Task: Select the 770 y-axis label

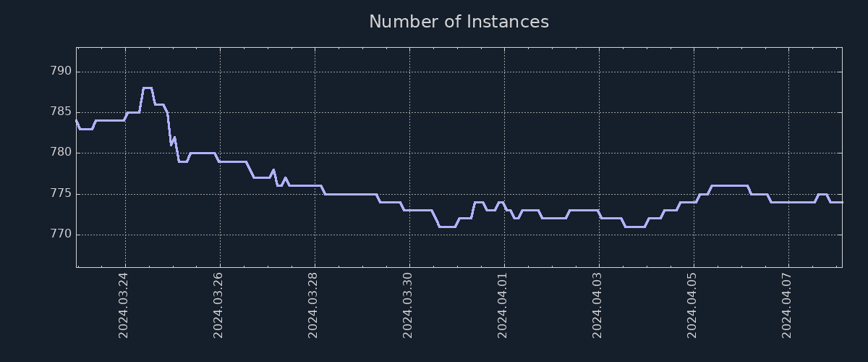Action: (61, 235)
